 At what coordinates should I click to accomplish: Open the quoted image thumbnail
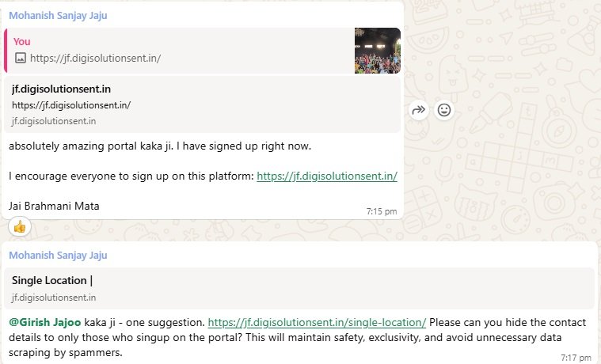pyautogui.click(x=377, y=50)
